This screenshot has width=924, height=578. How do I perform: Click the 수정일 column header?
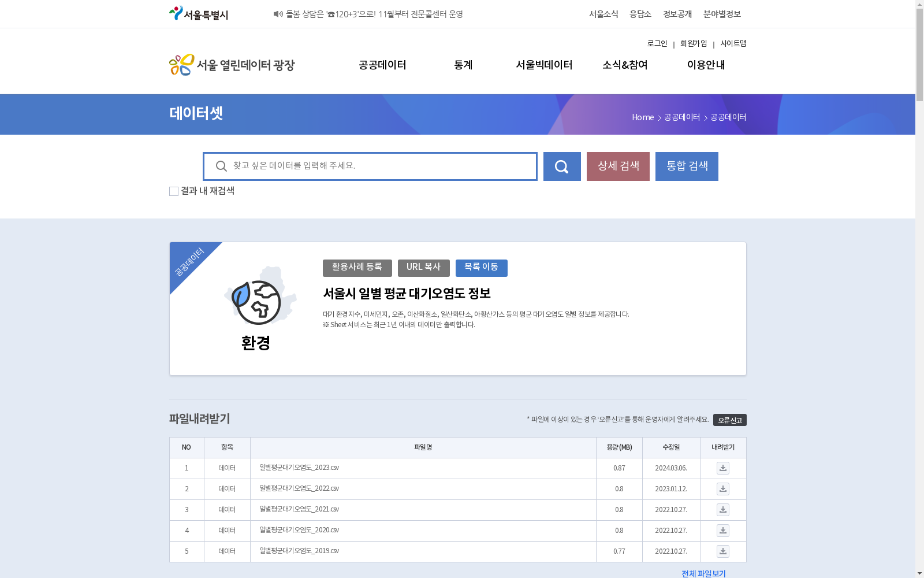(x=671, y=447)
